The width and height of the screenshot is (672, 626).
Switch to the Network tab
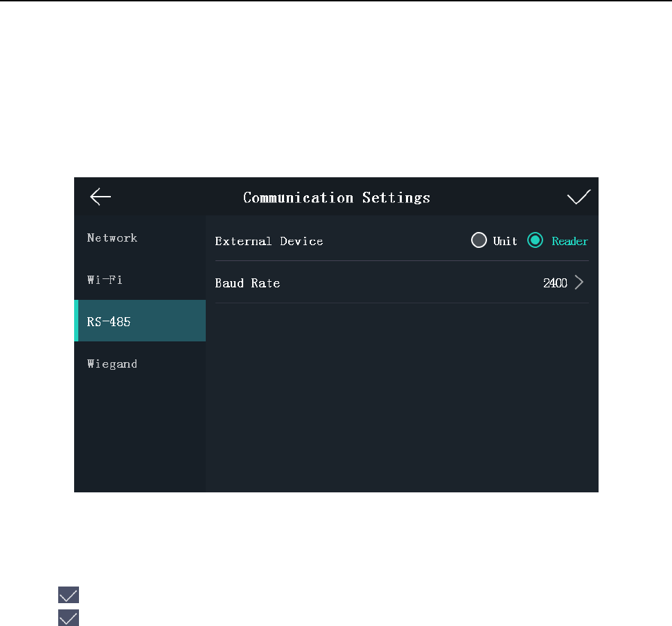coord(112,238)
